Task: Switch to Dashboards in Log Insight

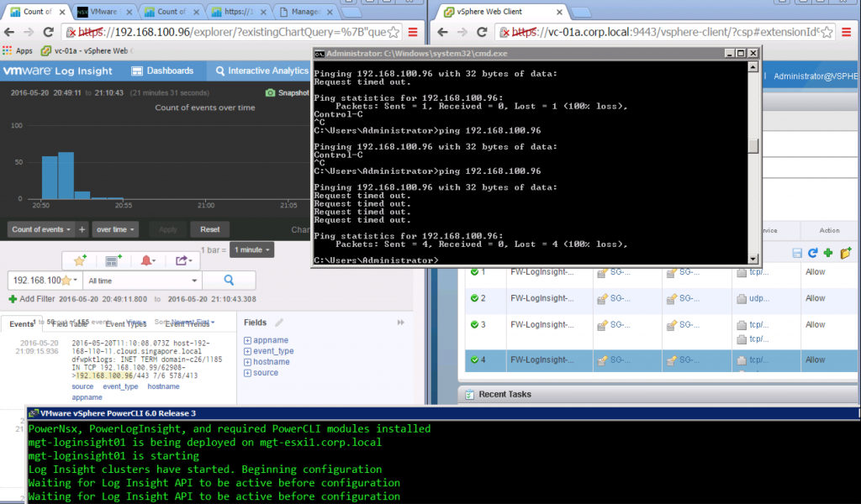Action: (163, 71)
